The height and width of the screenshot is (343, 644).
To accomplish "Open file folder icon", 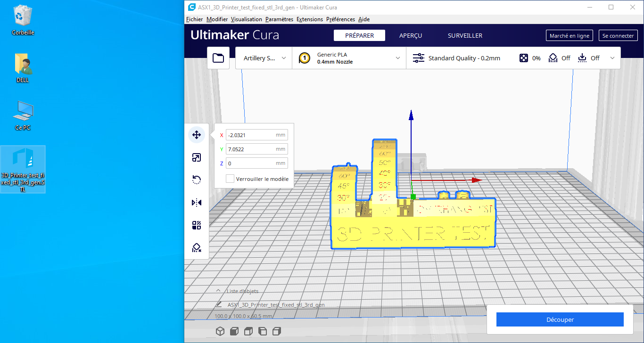I will [218, 58].
